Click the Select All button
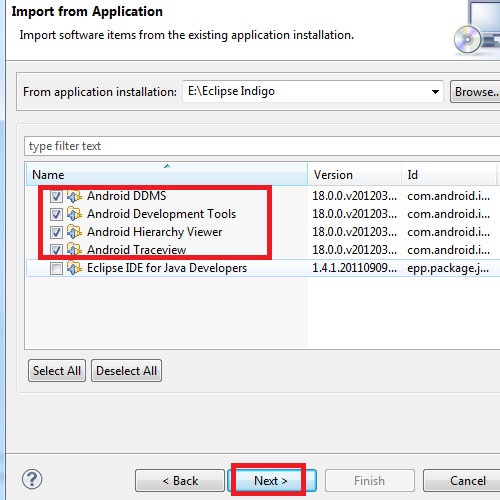 [x=57, y=371]
